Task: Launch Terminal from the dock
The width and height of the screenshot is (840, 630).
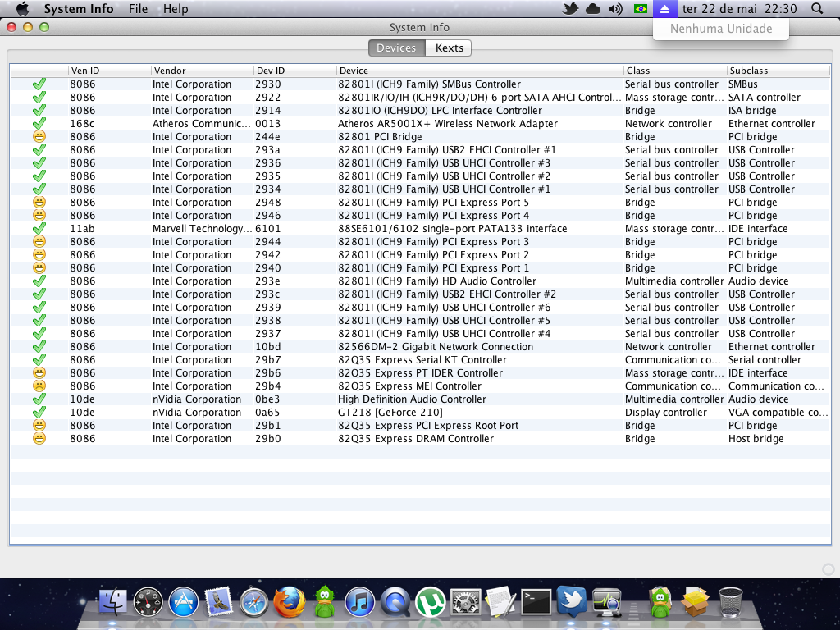Action: [536, 603]
